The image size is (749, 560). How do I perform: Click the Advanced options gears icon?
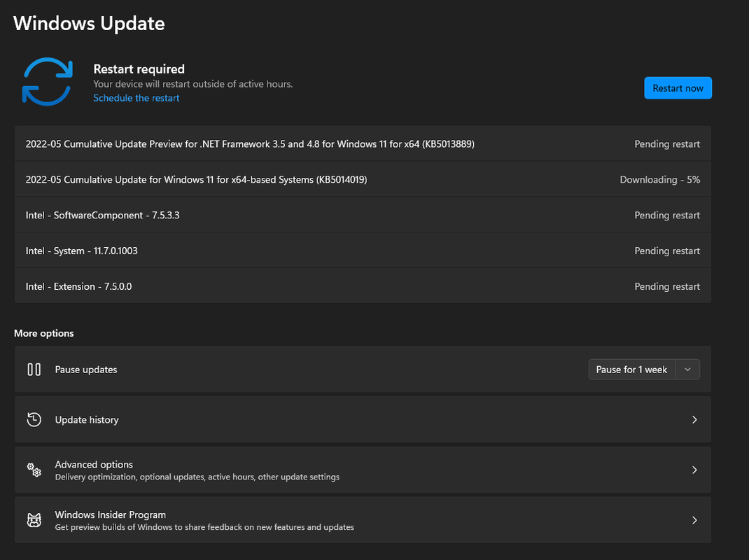(x=34, y=470)
